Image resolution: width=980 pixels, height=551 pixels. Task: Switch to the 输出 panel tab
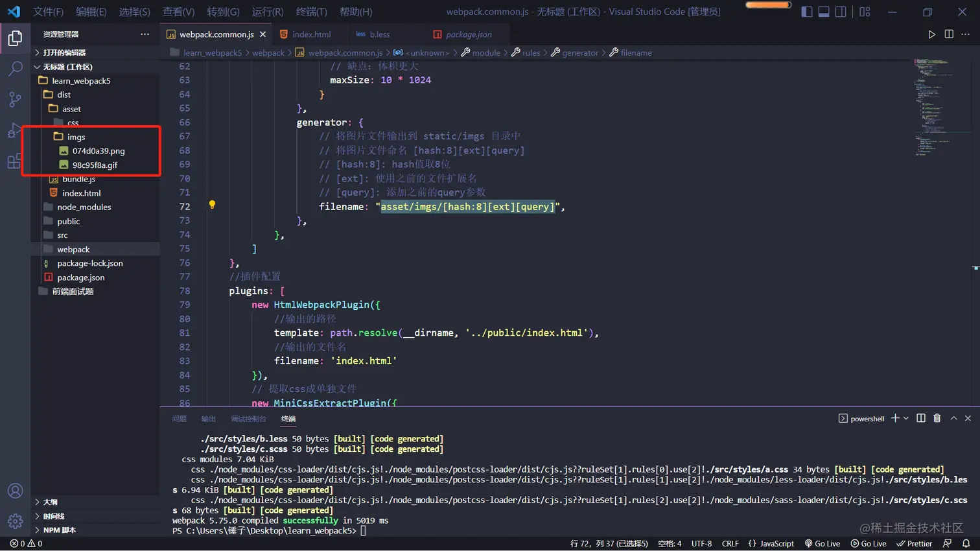(209, 419)
